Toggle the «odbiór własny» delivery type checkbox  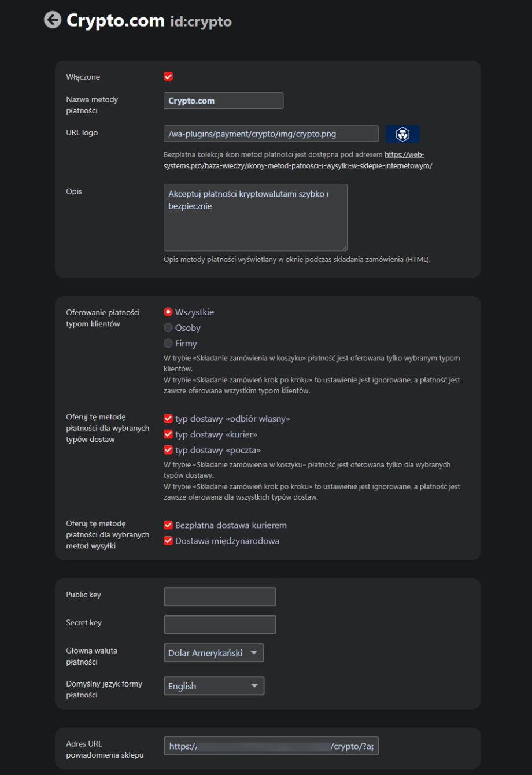coord(168,419)
